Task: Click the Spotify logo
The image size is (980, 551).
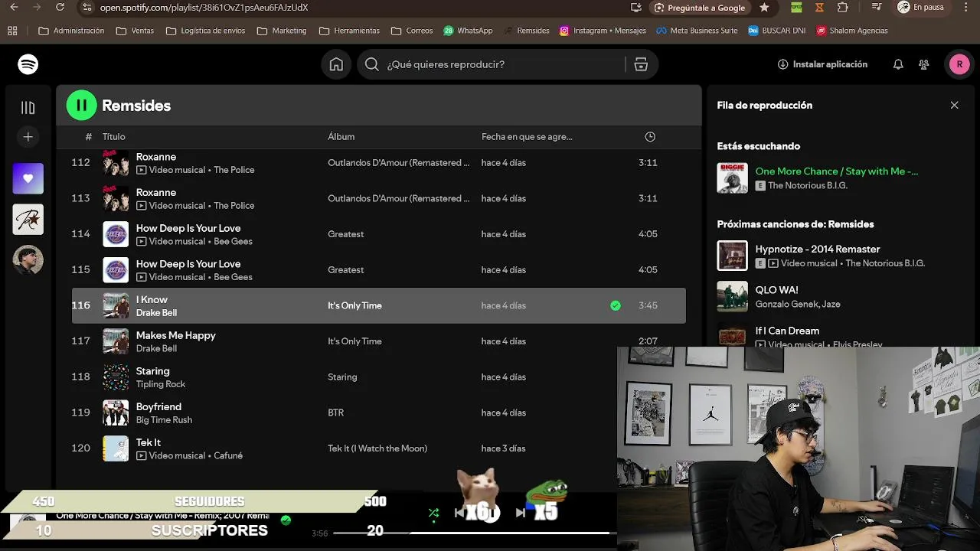Action: pyautogui.click(x=28, y=64)
